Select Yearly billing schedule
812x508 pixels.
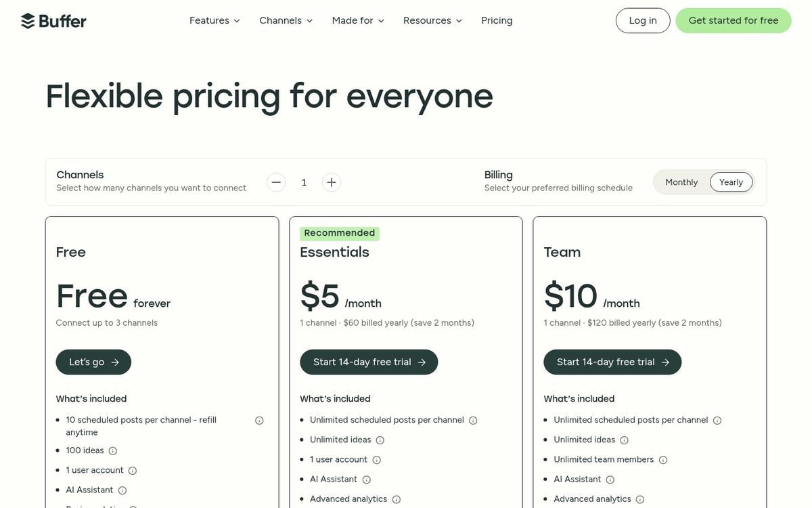(x=731, y=182)
